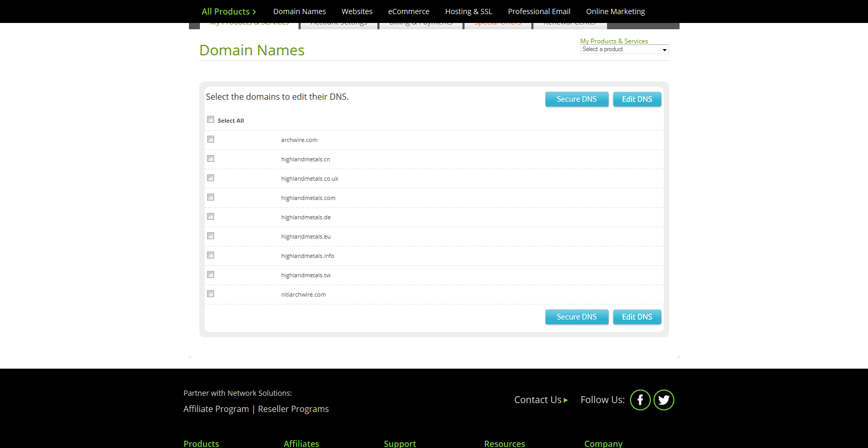Screen dimensions: 868x448
Task: Toggle the Select All checkbox
Action: tap(210, 120)
